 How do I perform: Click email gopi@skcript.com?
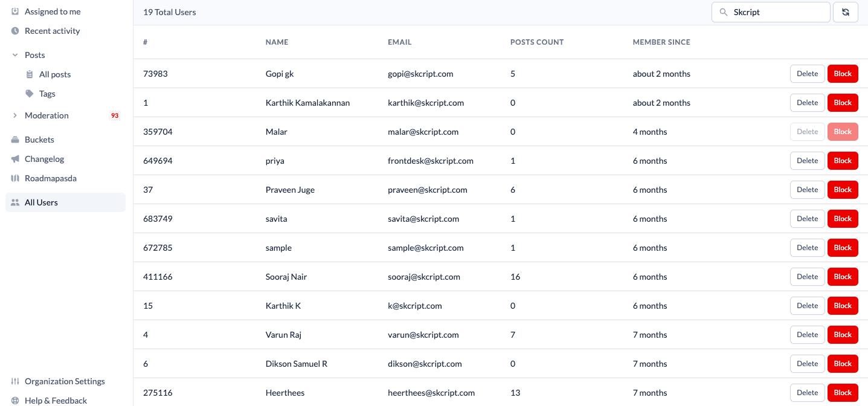click(420, 74)
